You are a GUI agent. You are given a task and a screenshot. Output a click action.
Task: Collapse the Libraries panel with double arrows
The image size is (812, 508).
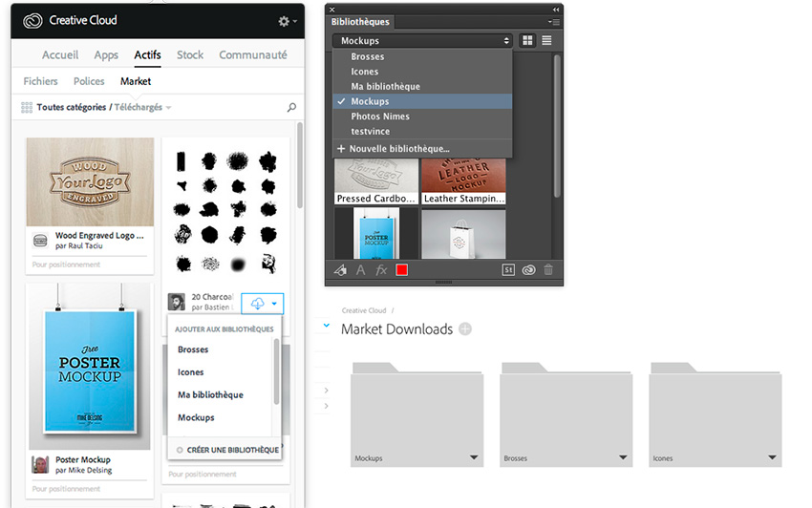(556, 10)
